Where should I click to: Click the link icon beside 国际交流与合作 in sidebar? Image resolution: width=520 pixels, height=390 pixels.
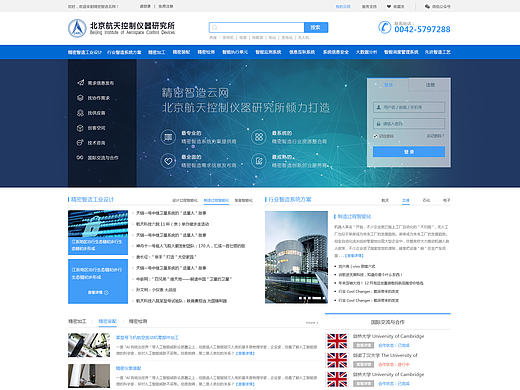[x=80, y=157]
